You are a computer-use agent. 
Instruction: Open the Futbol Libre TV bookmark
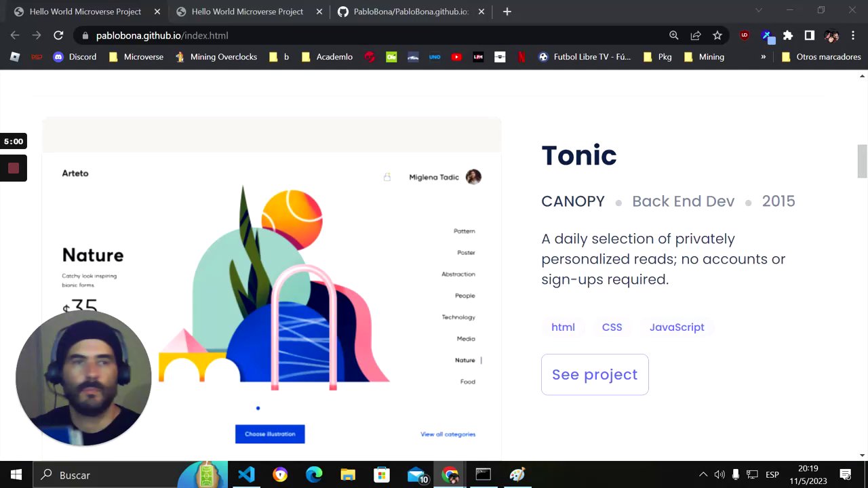point(585,57)
